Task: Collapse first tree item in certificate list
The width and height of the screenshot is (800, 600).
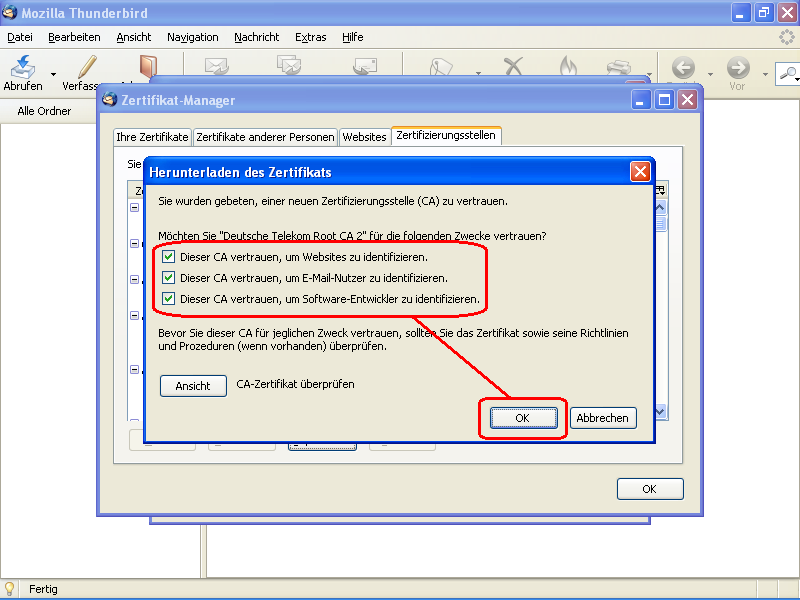Action: [135, 208]
